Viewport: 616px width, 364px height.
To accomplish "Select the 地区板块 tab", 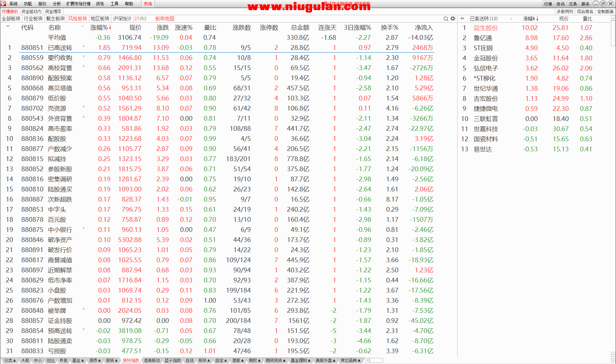I will tap(100, 19).
